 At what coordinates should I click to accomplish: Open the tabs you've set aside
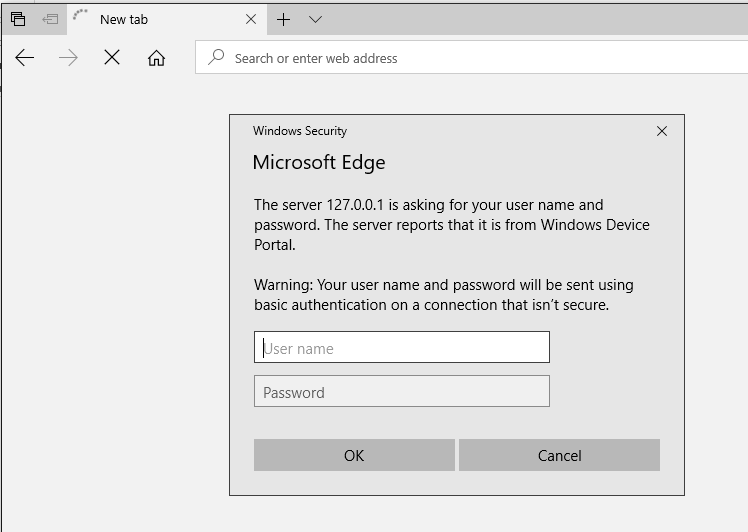[18, 19]
